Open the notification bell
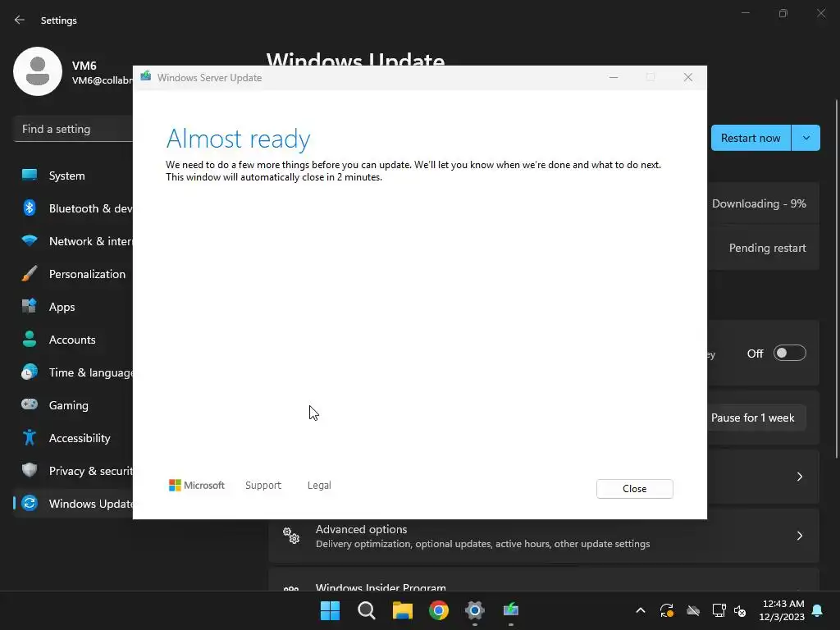The width and height of the screenshot is (840, 630). point(818,610)
